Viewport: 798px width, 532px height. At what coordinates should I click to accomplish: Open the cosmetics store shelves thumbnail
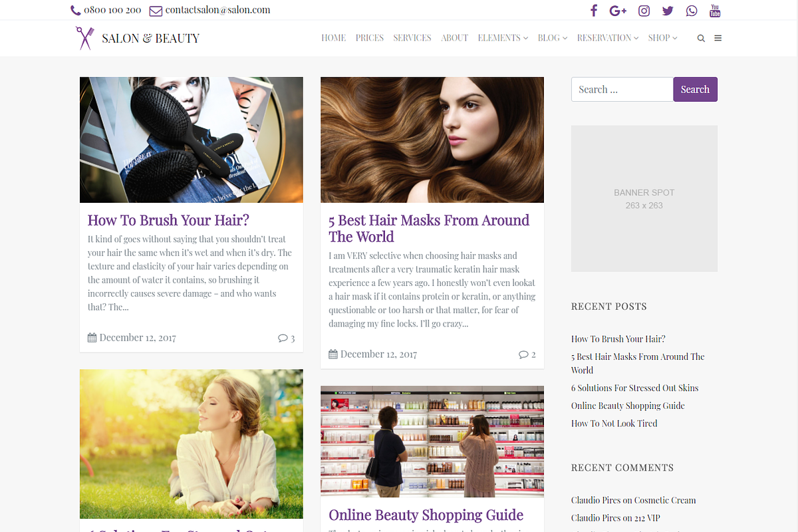tap(432, 442)
